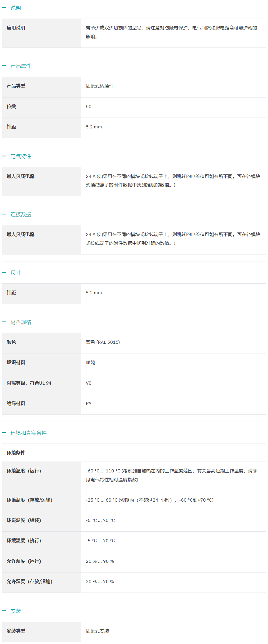Collapse the 说明 section
Image resolution: width=268 pixels, height=644 pixels.
coord(11,8)
